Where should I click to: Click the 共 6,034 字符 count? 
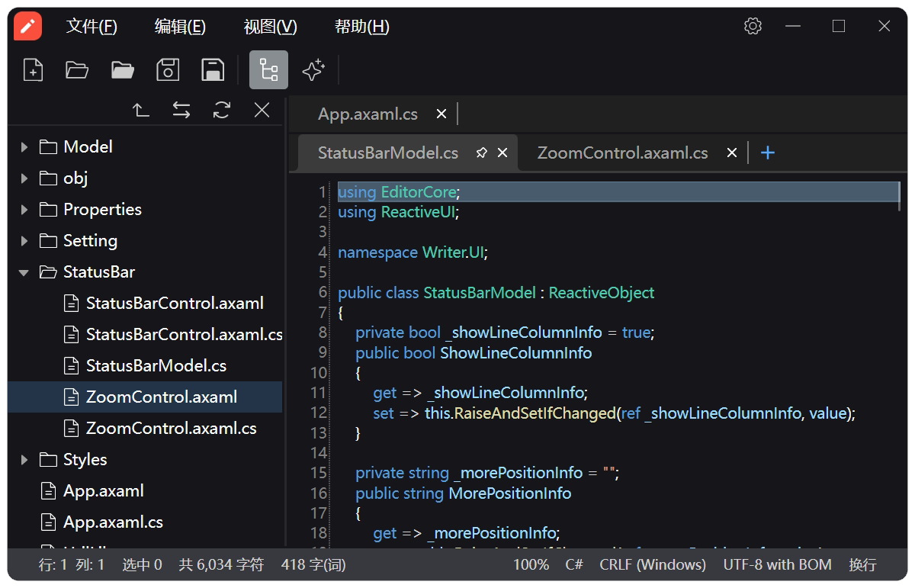221,565
